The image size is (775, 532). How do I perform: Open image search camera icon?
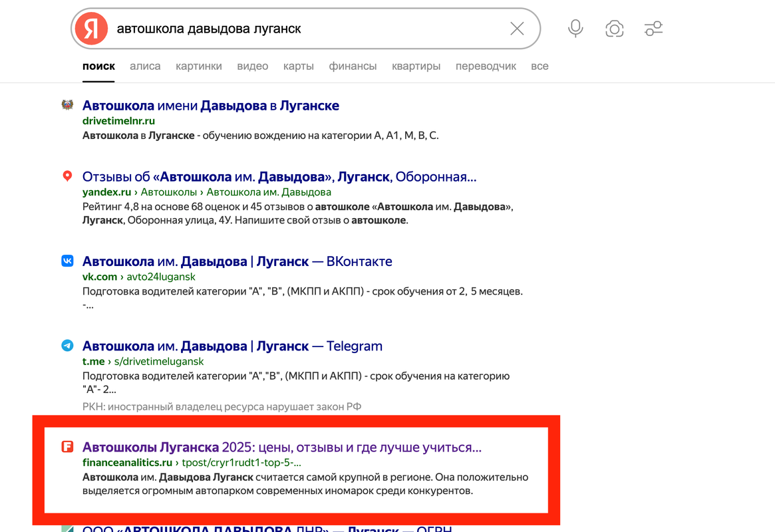(615, 29)
